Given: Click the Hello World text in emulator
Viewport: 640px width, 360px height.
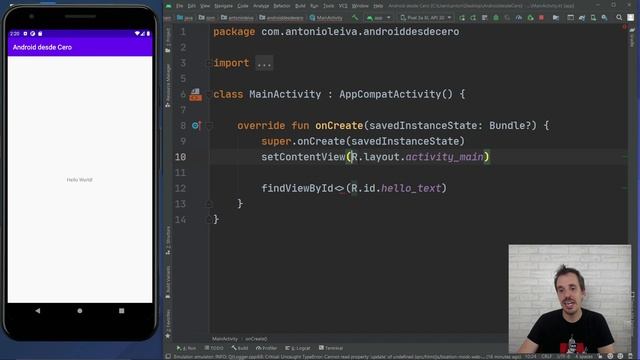Looking at the screenshot, I should (x=80, y=180).
